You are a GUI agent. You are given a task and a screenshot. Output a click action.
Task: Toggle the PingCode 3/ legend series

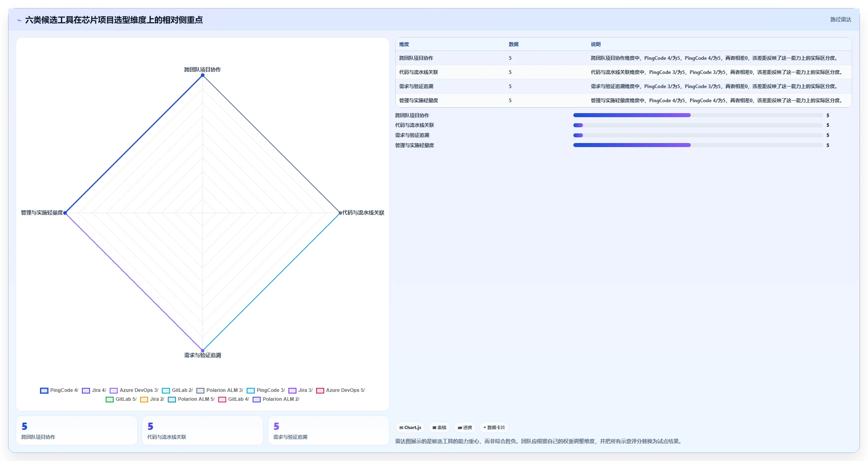tap(266, 390)
